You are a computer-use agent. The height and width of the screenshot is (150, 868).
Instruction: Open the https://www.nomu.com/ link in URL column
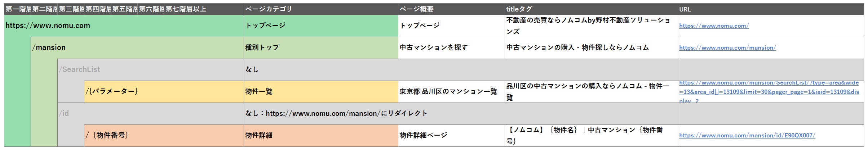[x=714, y=26]
